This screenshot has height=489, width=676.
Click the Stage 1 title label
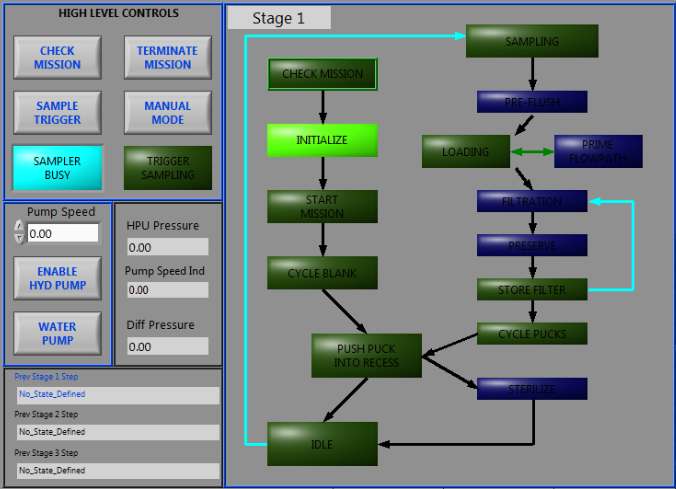[x=279, y=18]
